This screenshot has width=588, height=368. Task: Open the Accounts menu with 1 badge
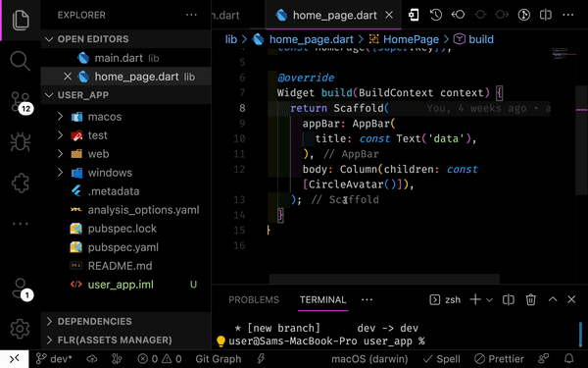coord(22,289)
